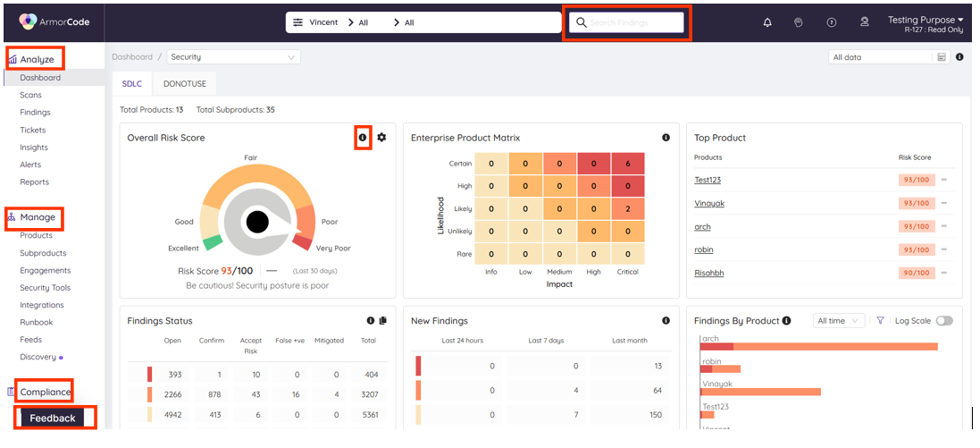
Task: Open the Overall Risk Score settings gear
Action: click(x=381, y=138)
